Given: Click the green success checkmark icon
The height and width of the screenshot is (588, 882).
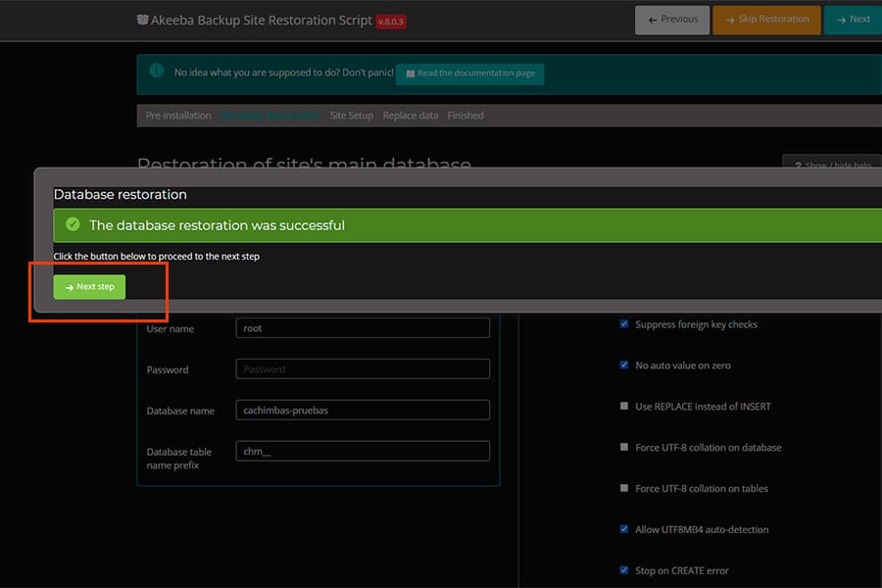Looking at the screenshot, I should (x=73, y=224).
